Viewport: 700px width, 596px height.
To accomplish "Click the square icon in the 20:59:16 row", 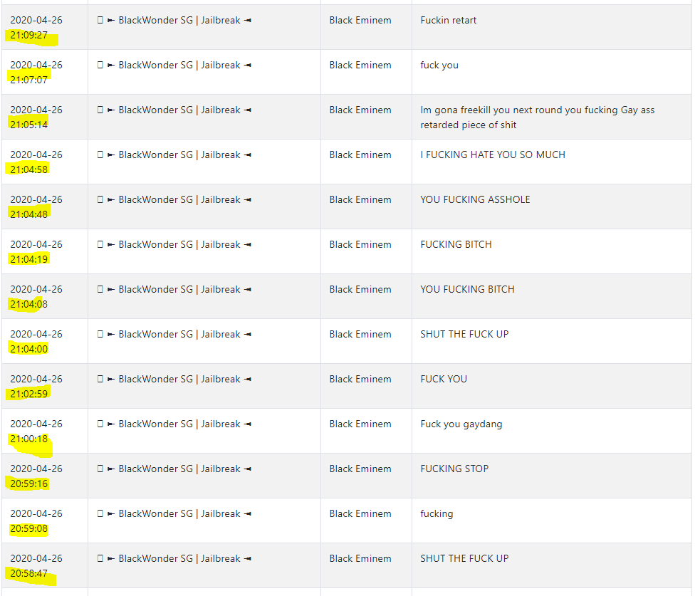I will pyautogui.click(x=100, y=469).
